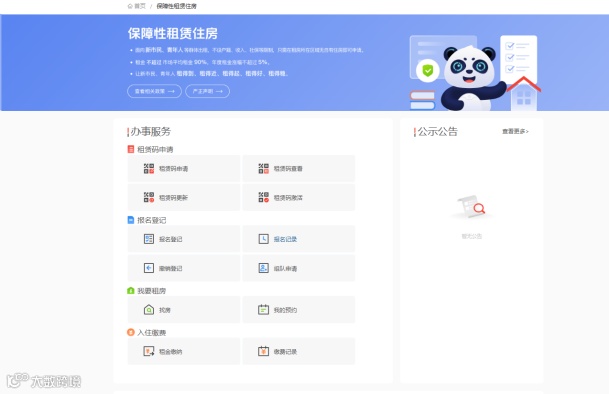Select the 租赁码更新 QR icon card
609x394 pixels.
pos(184,197)
